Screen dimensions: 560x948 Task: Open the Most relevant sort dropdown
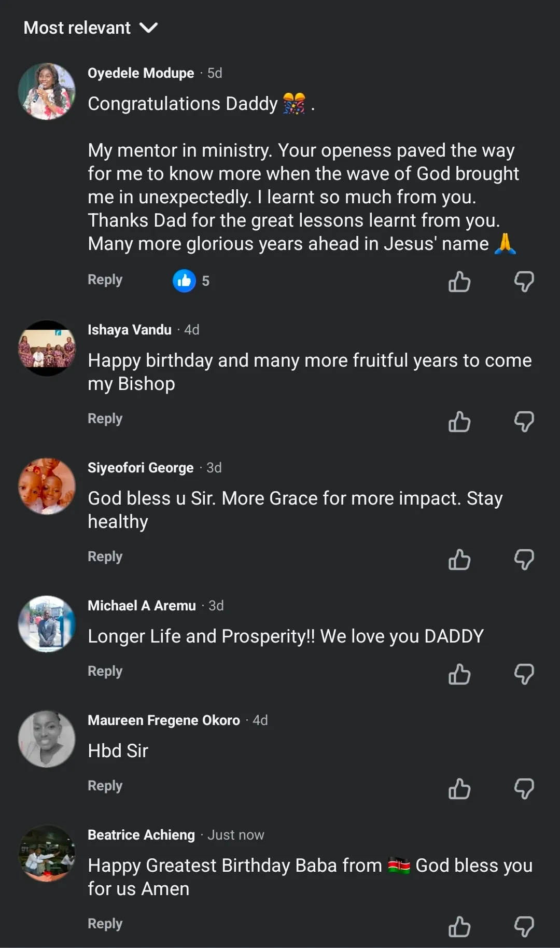[x=78, y=27]
